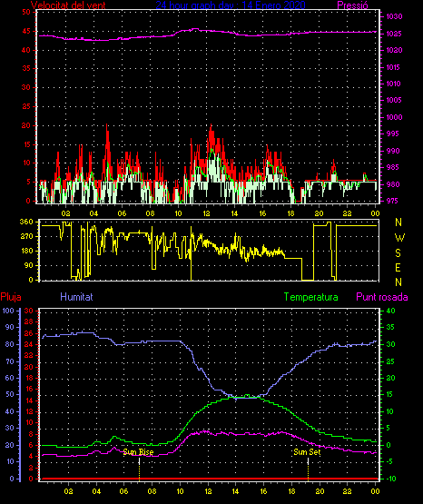This screenshot has height=504, width=423.
Task: Click "180" on the wind direction axis
Action: pyautogui.click(x=26, y=251)
